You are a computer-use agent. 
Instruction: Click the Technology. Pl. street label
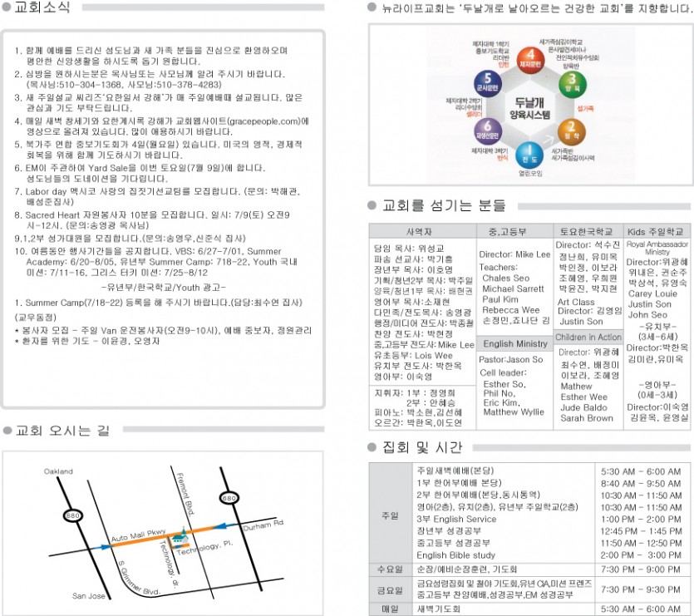(x=204, y=547)
